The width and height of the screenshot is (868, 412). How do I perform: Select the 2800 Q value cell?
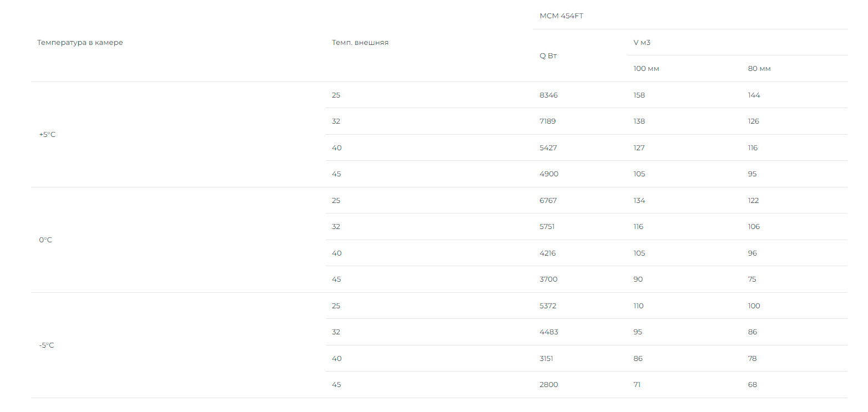(x=548, y=385)
